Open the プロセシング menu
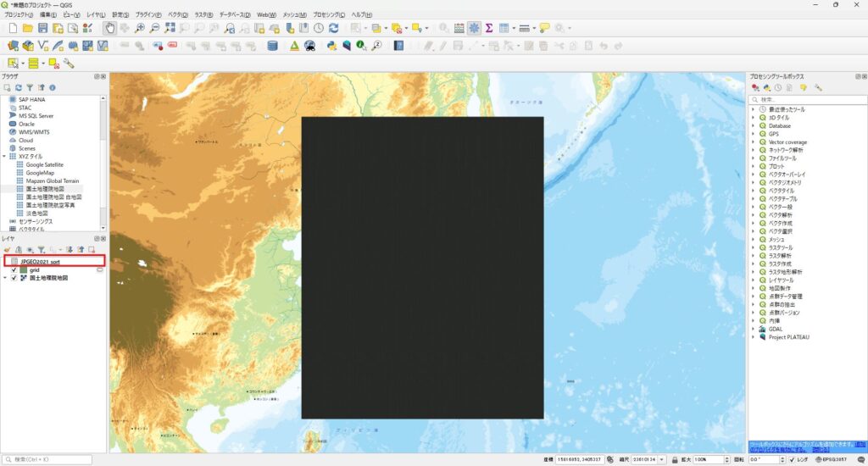This screenshot has width=868, height=466. (328, 15)
